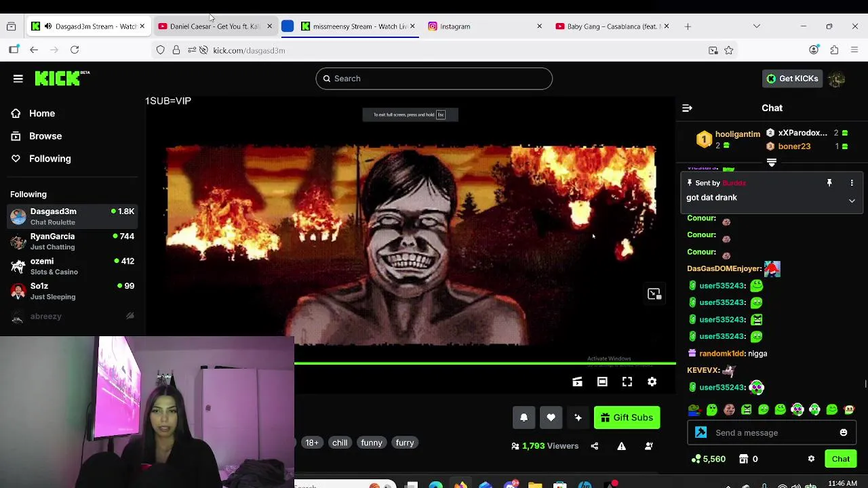Click the heart follow button below video
The image size is (868, 488).
tap(551, 418)
